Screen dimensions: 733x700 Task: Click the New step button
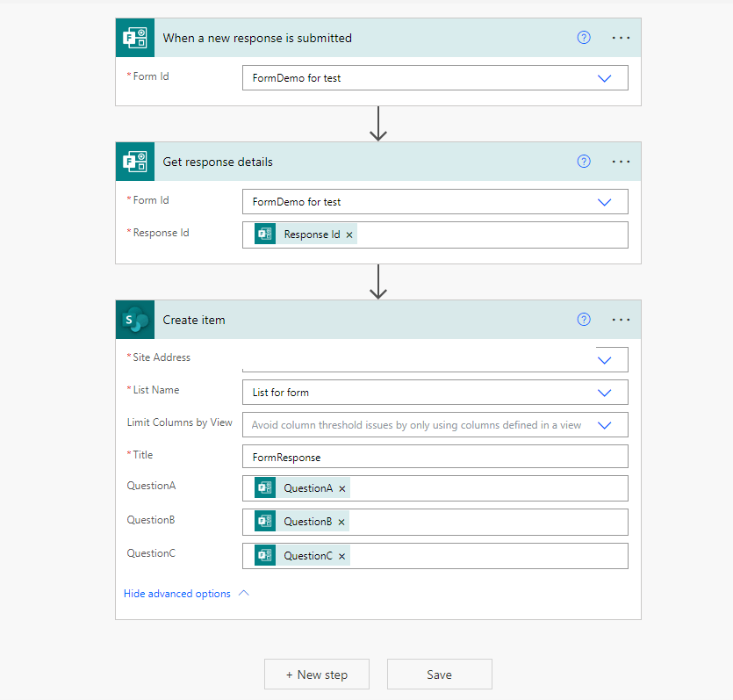pyautogui.click(x=317, y=674)
